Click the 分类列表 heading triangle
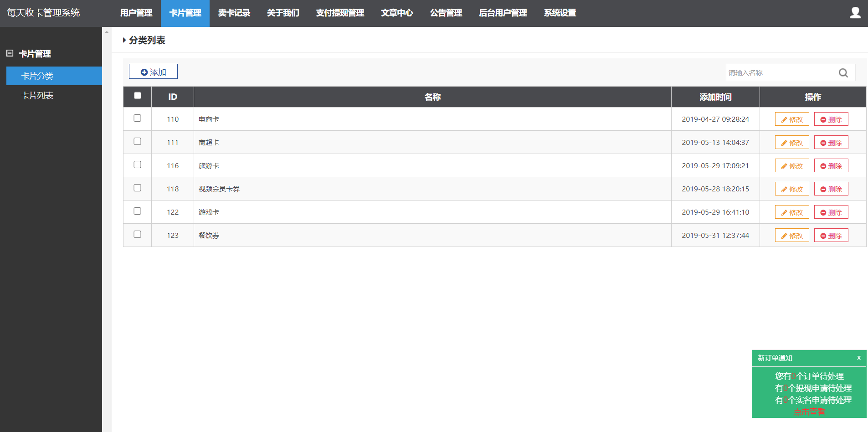The width and height of the screenshot is (868, 432). pos(124,40)
